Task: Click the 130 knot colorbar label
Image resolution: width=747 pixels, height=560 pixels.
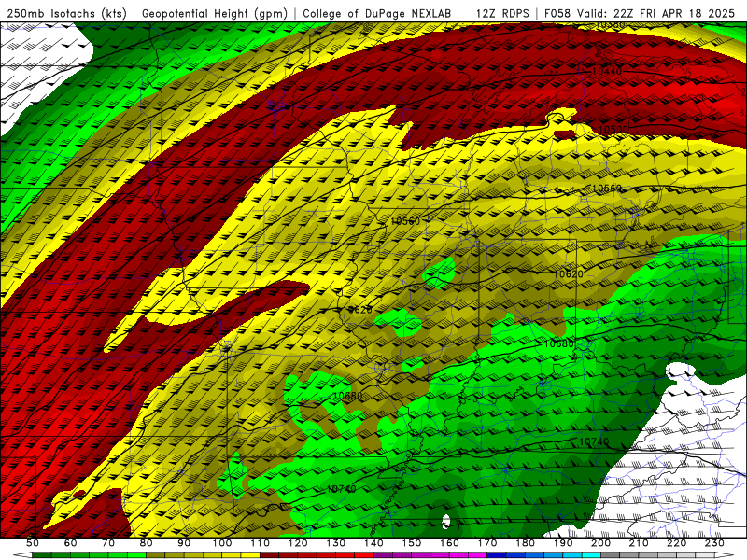Action: [x=336, y=543]
